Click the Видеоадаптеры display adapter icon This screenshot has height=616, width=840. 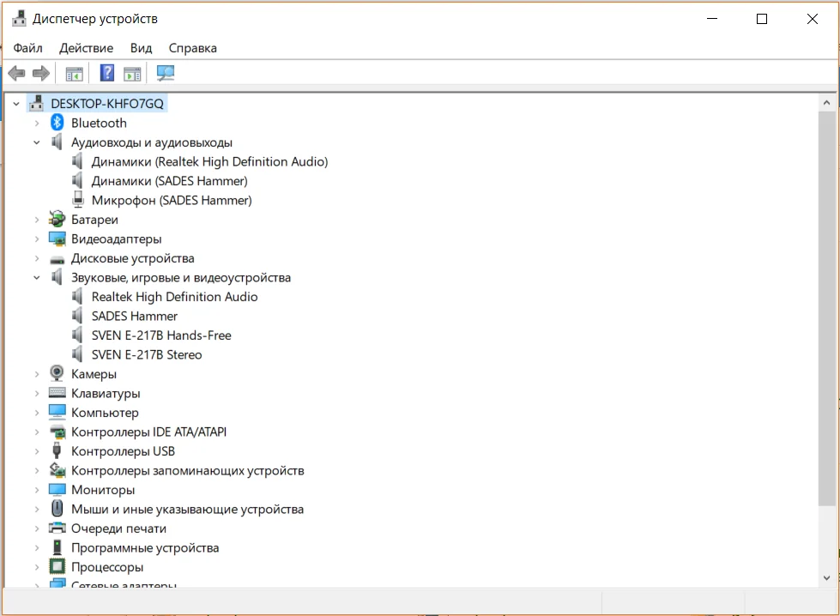[x=57, y=239]
